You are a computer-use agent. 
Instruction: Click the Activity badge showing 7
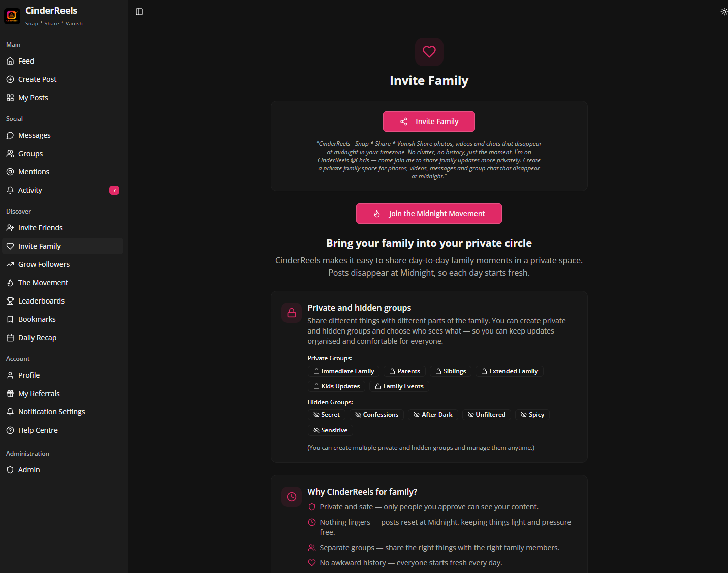tap(114, 190)
